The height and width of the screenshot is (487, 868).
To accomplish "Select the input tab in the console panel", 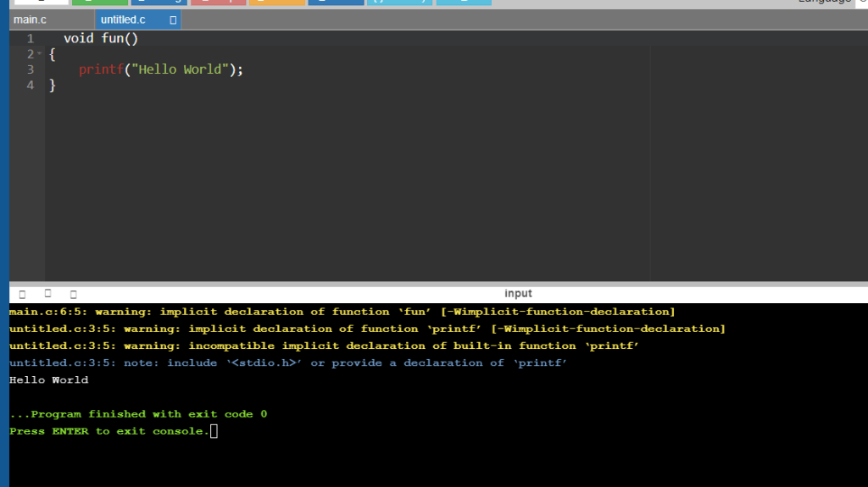I will [518, 293].
